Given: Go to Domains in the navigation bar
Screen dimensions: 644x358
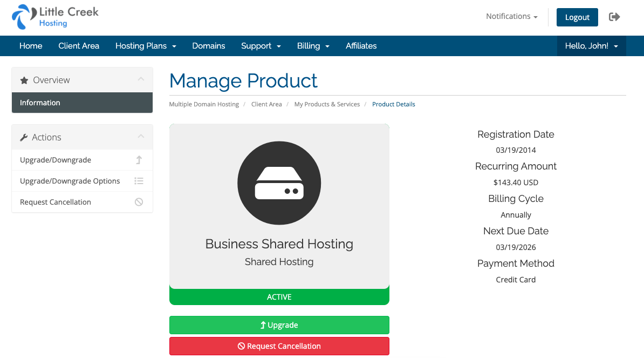Looking at the screenshot, I should [209, 46].
